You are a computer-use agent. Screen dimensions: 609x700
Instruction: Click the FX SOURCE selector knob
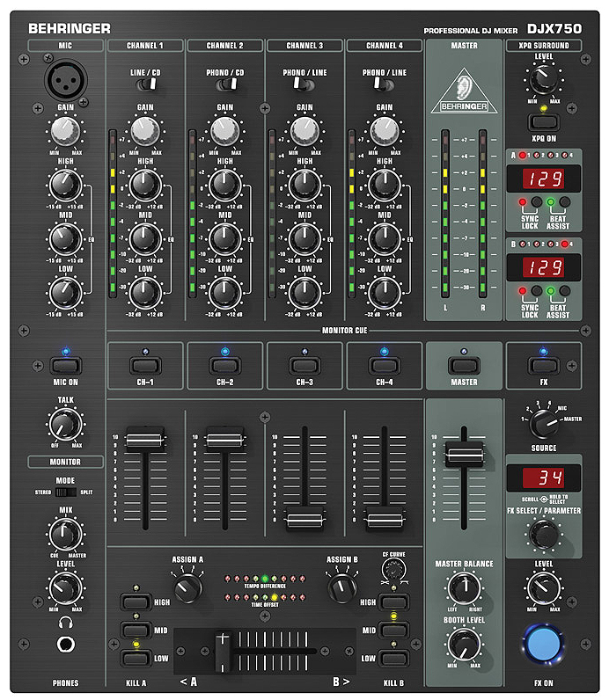(544, 424)
